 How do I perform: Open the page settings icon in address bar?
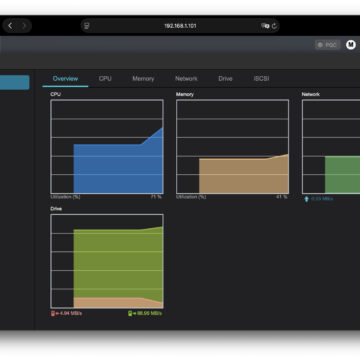87,26
